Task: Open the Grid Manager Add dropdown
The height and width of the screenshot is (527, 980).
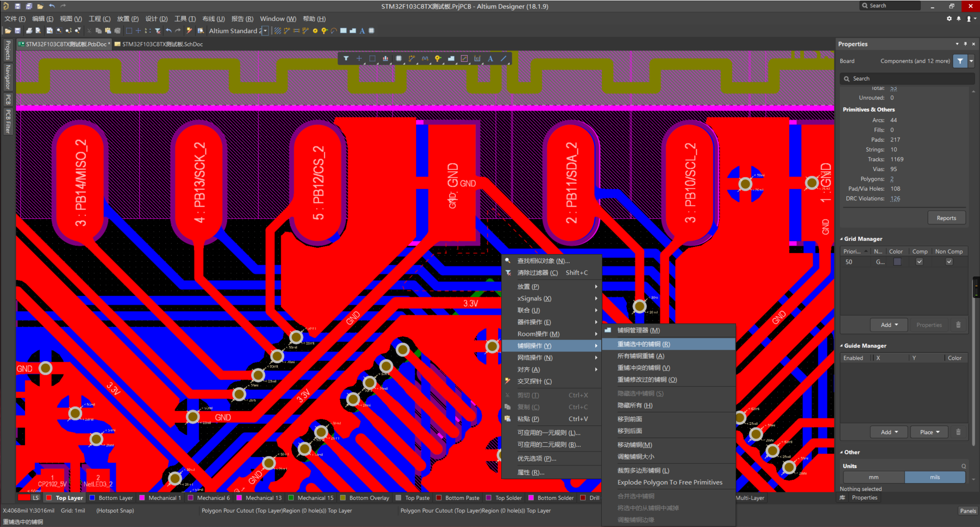Action: click(x=889, y=325)
